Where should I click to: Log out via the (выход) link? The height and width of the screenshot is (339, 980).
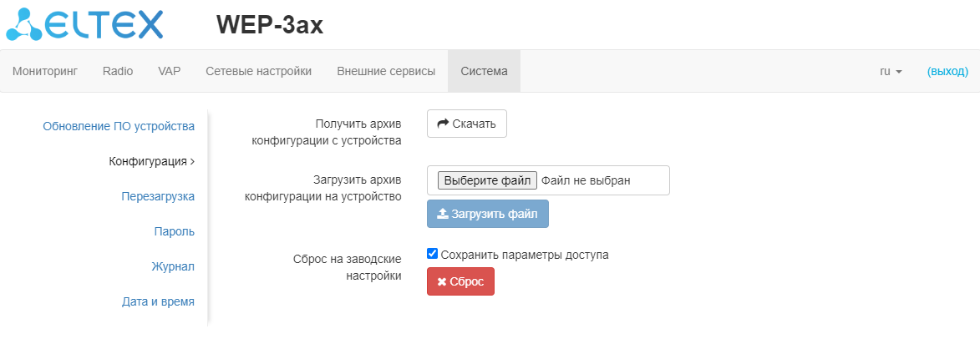coord(947,71)
